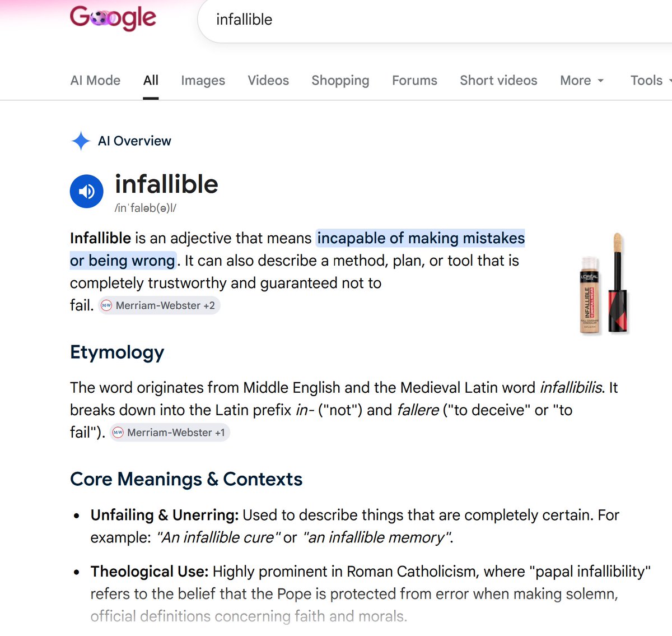Image resolution: width=672 pixels, height=636 pixels.
Task: Select the All results tab
Action: 151,81
